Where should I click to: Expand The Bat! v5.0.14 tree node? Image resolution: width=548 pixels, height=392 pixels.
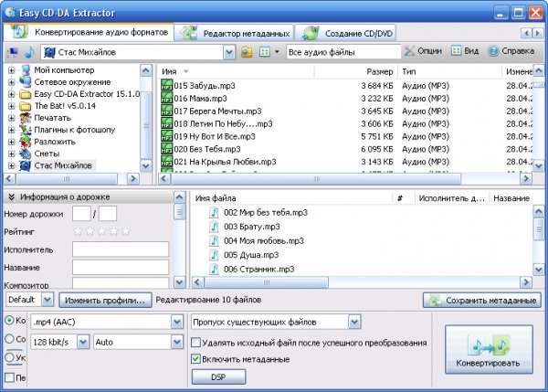(x=12, y=106)
